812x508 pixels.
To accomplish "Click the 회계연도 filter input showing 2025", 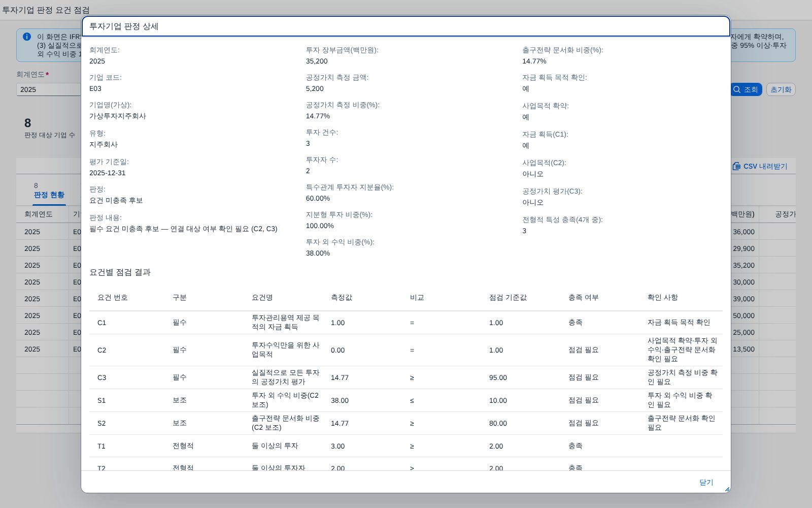I will (x=49, y=89).
